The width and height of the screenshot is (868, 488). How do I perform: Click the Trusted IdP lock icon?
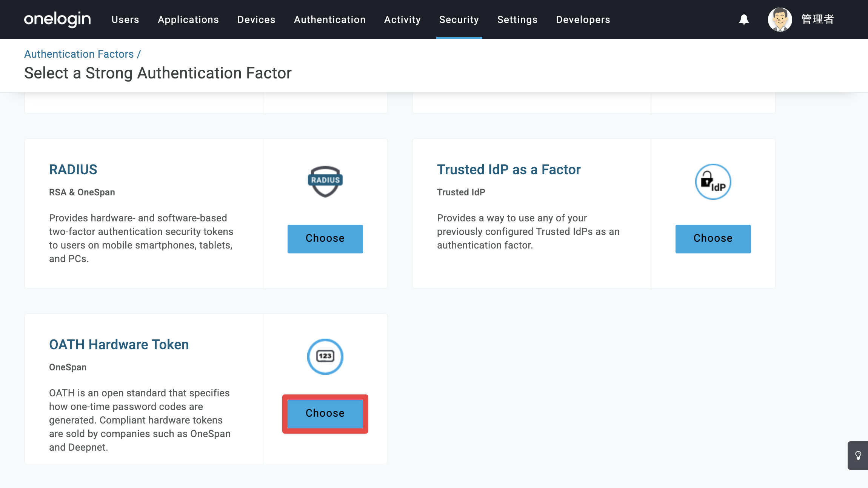click(x=713, y=181)
